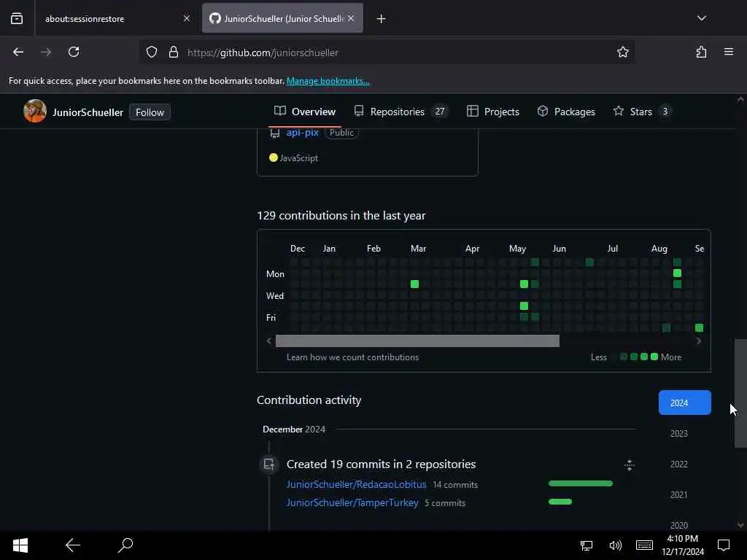Open the Repositories tab
This screenshot has width=747, height=560.
coord(401,112)
